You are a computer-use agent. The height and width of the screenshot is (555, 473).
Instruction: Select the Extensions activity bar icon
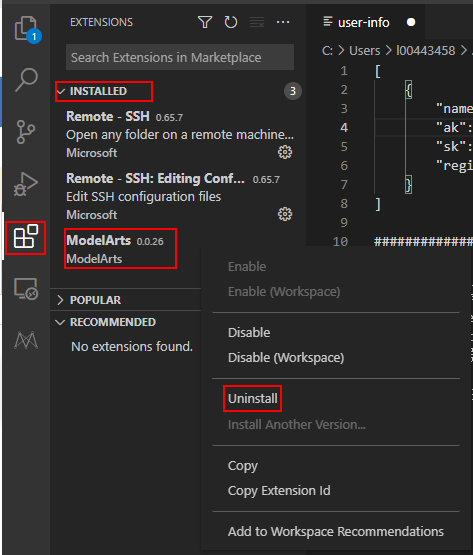click(26, 237)
